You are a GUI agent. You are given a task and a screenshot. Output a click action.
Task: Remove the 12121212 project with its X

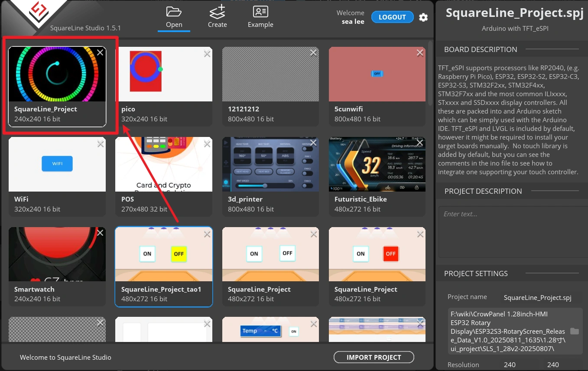tap(314, 52)
